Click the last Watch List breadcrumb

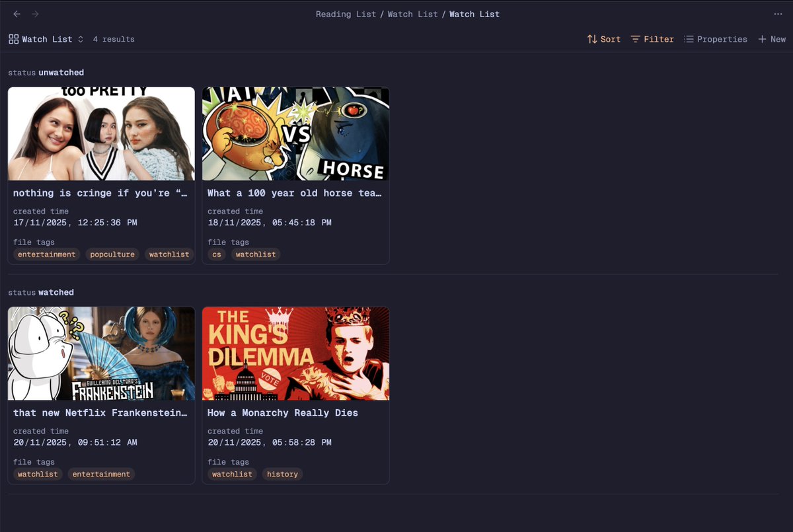tap(474, 14)
